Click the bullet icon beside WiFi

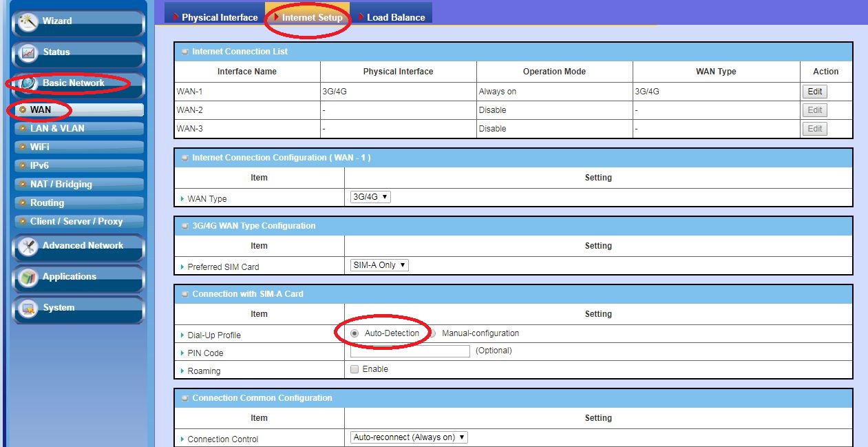[23, 147]
